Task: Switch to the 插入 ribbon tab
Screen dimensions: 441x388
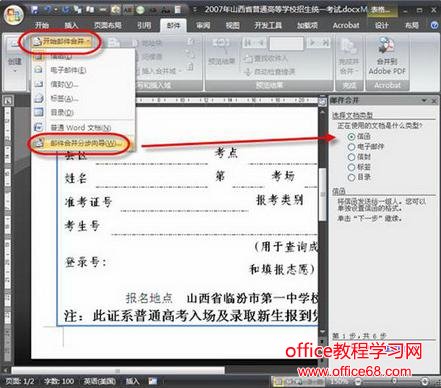Action: (71, 25)
